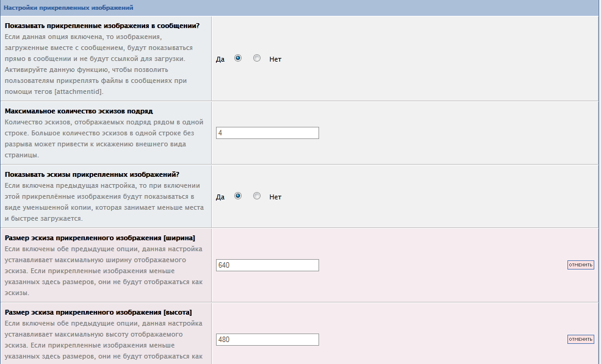601x364 pixels.
Task: Select "Да" radio for showing attached images in message
Action: [x=238, y=59]
